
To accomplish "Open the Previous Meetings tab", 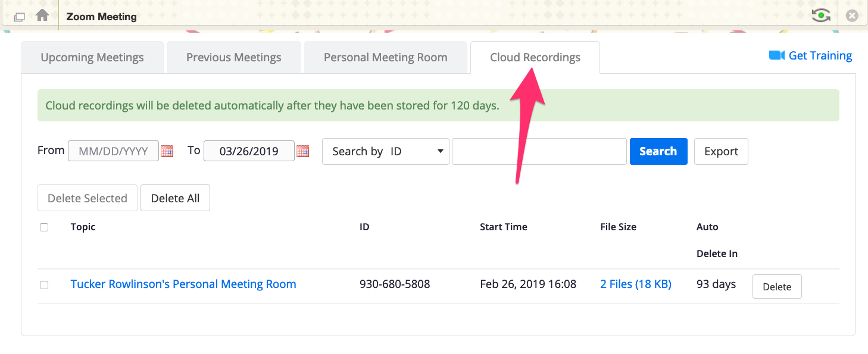I will click(x=233, y=58).
